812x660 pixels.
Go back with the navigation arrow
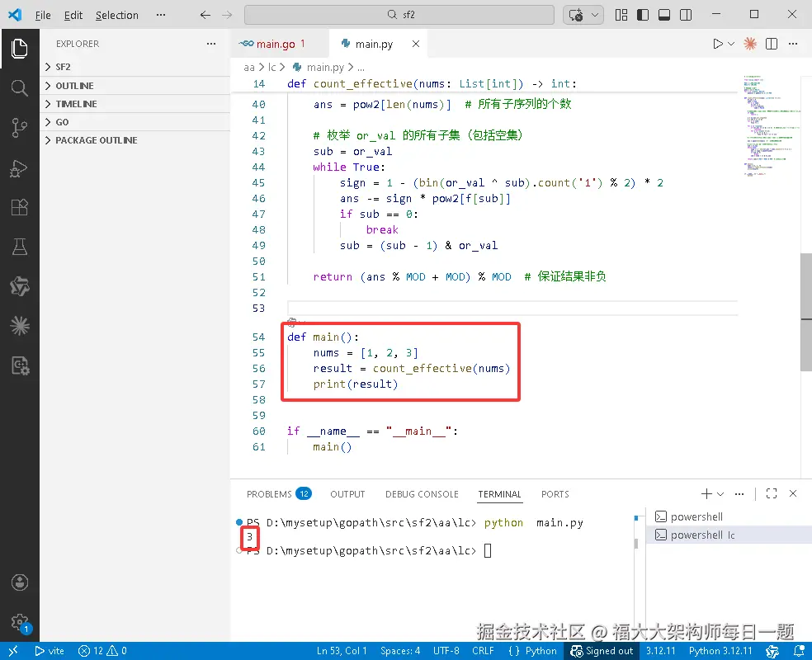coord(205,15)
